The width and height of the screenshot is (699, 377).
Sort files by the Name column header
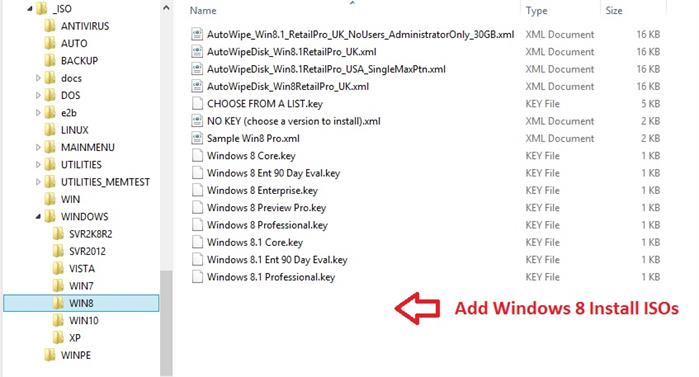(x=203, y=11)
